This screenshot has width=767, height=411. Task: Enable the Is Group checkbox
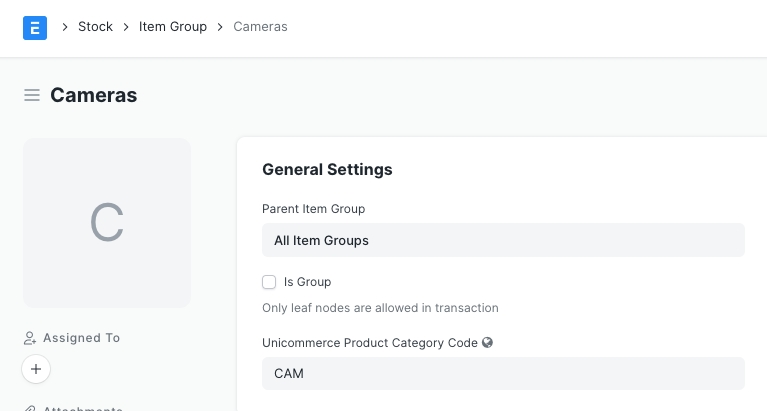tap(269, 282)
